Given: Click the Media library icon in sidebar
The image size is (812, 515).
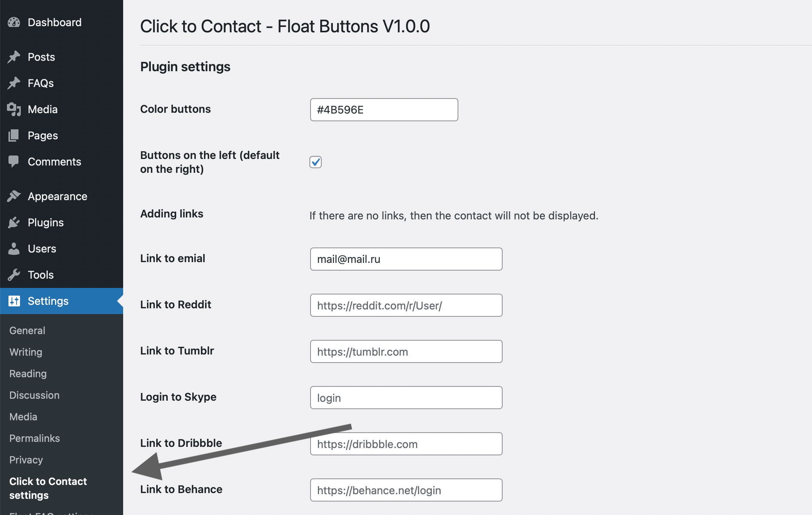Looking at the screenshot, I should (14, 109).
